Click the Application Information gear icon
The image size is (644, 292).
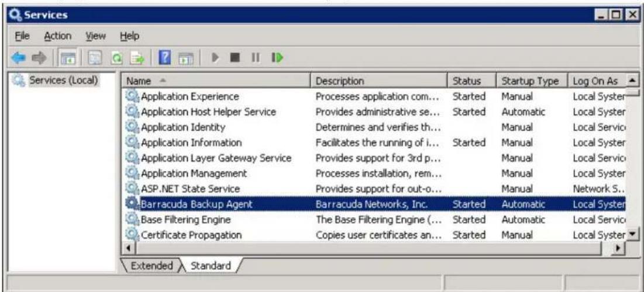[132, 142]
